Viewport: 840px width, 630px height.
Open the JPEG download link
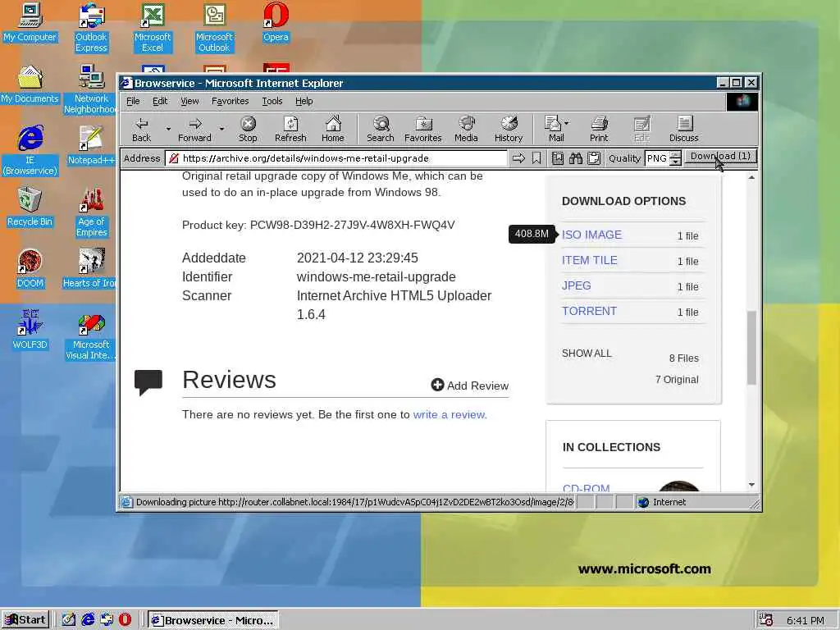(x=577, y=285)
